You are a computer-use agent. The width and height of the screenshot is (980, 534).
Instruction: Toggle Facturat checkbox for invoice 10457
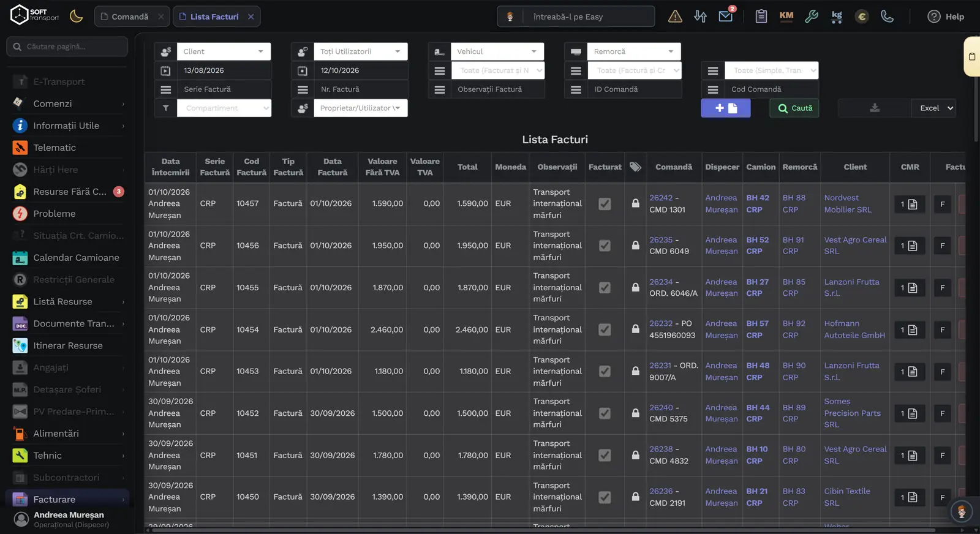pos(605,204)
